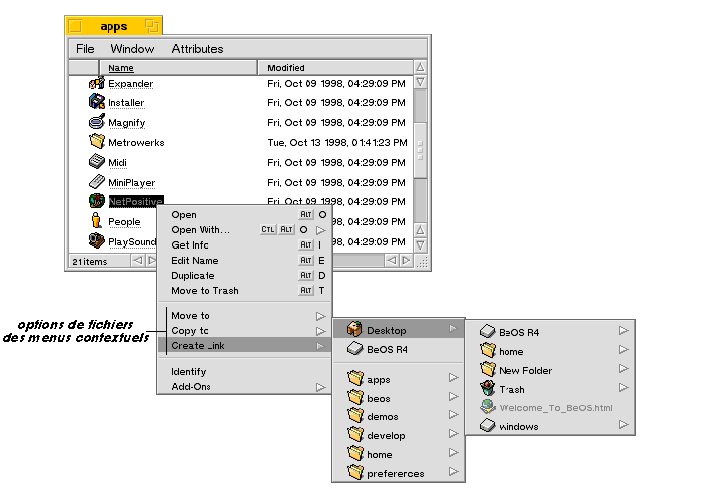Viewport: 704px width, 488px height.
Task: Expand the Copy to submenu arrow
Action: pyautogui.click(x=321, y=331)
